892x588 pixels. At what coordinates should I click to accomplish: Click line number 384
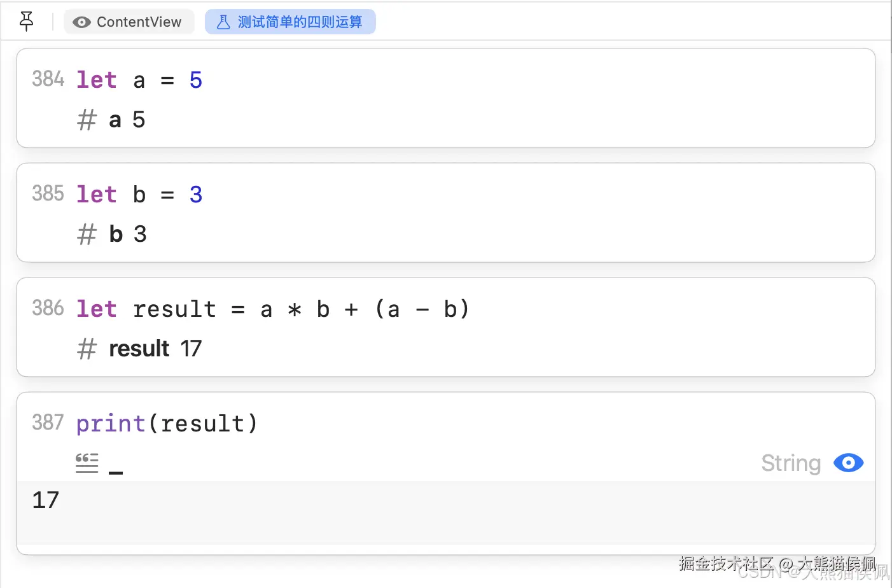coord(48,79)
